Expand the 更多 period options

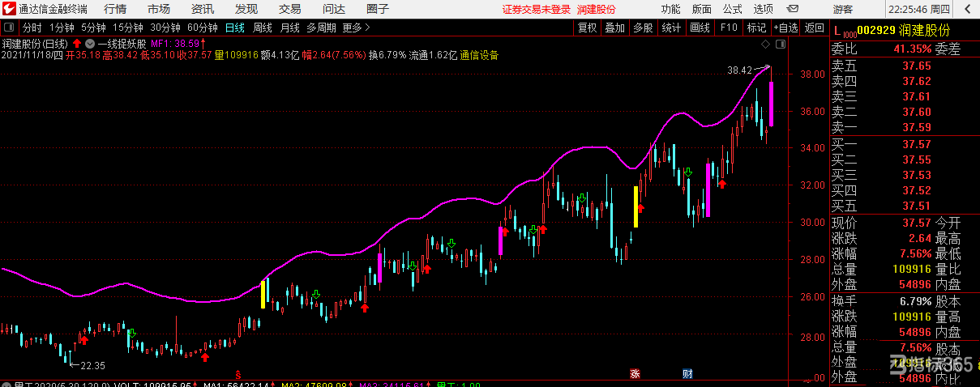click(356, 28)
